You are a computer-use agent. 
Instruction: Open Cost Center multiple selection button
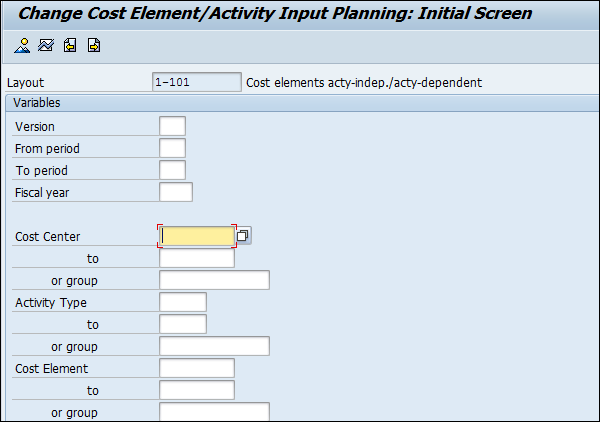tap(244, 236)
